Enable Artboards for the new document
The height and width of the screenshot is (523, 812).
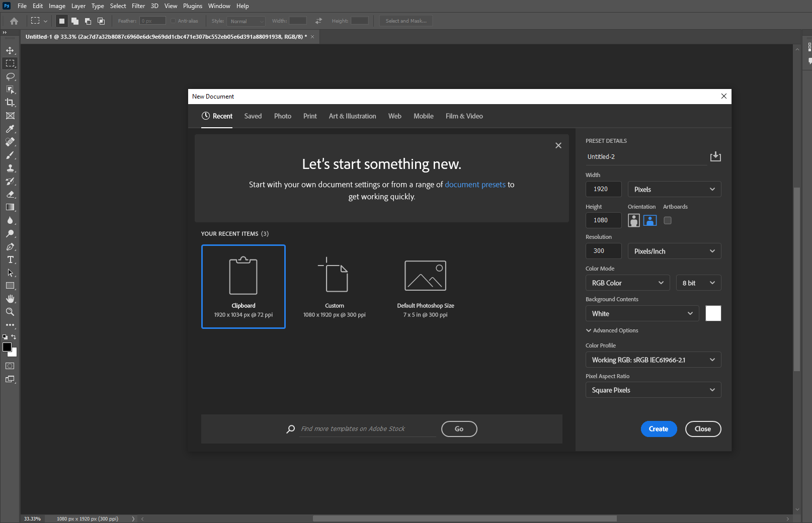click(668, 220)
